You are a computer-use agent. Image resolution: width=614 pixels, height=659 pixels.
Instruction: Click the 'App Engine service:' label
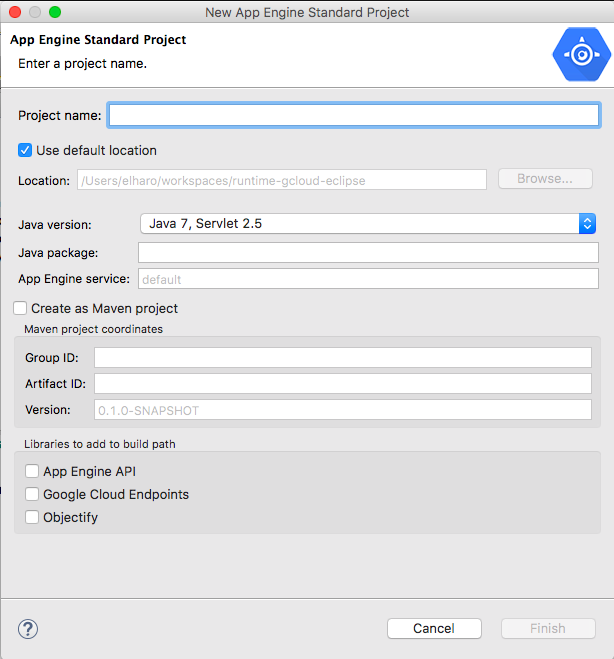(74, 279)
